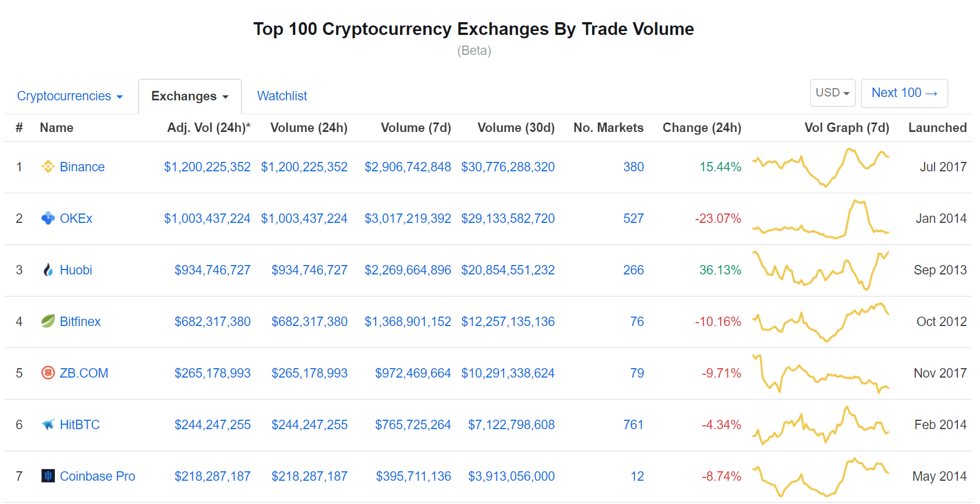This screenshot has height=504, width=980.
Task: Sort by No. Markets column header
Action: tap(608, 128)
